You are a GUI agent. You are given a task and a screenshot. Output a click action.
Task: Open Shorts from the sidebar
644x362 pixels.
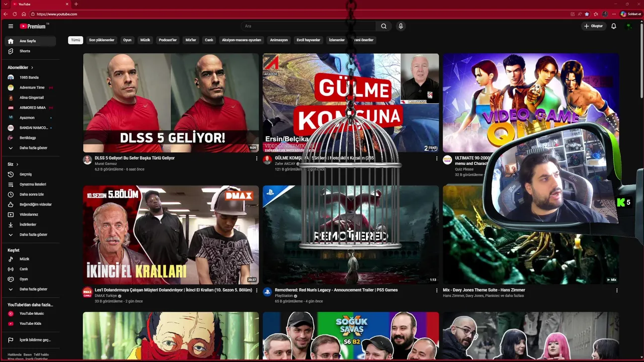(x=30, y=51)
